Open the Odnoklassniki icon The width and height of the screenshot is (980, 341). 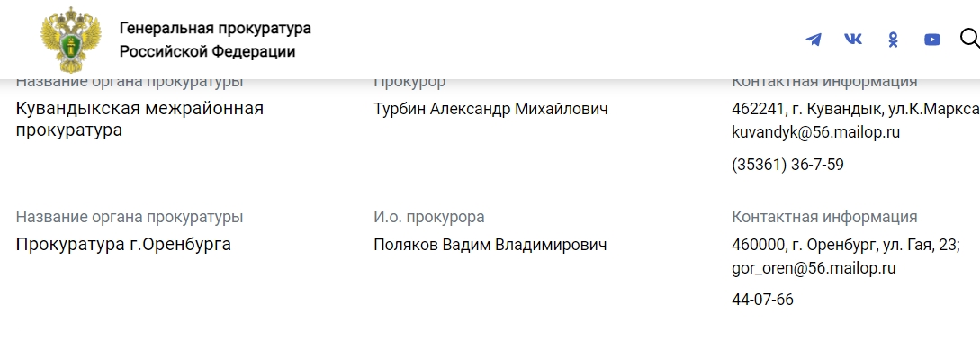click(893, 40)
